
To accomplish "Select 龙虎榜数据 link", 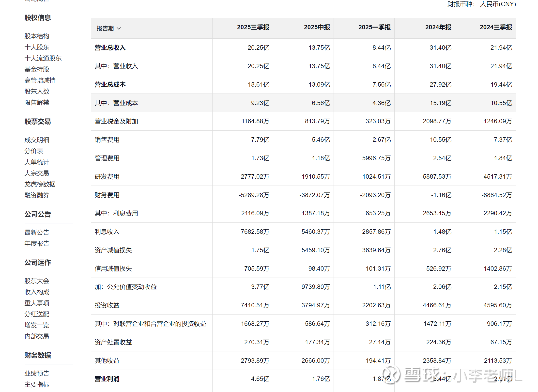I will [40, 184].
